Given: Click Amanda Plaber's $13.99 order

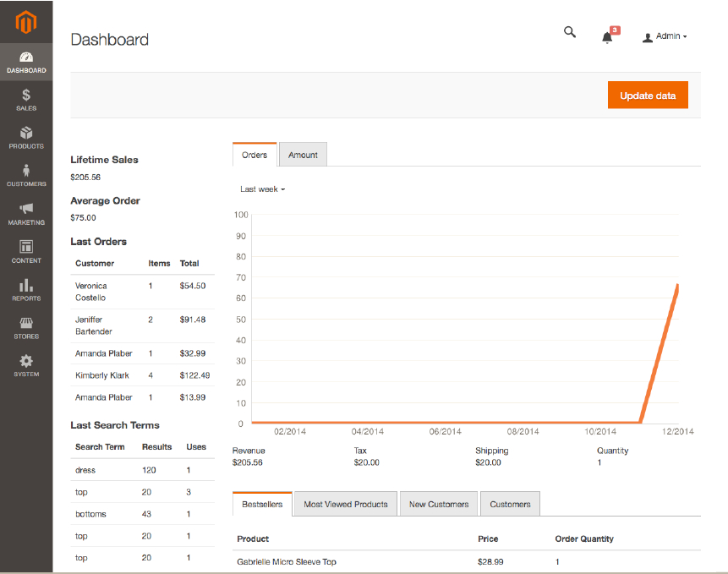Looking at the screenshot, I should [143, 397].
